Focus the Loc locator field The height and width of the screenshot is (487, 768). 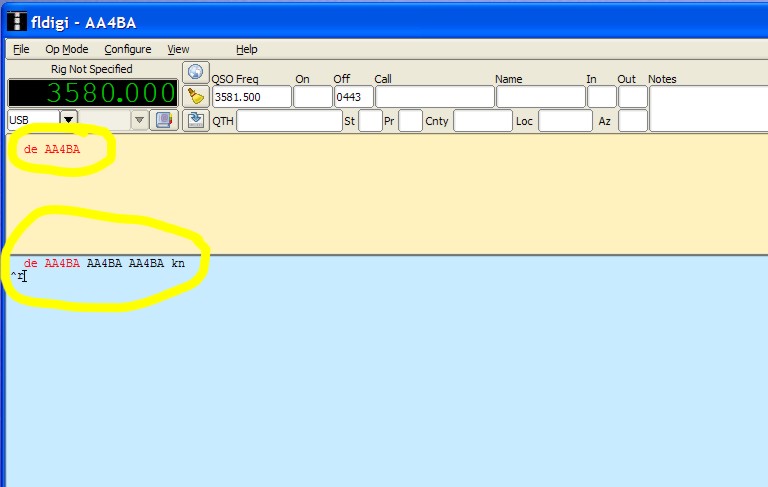coord(565,121)
